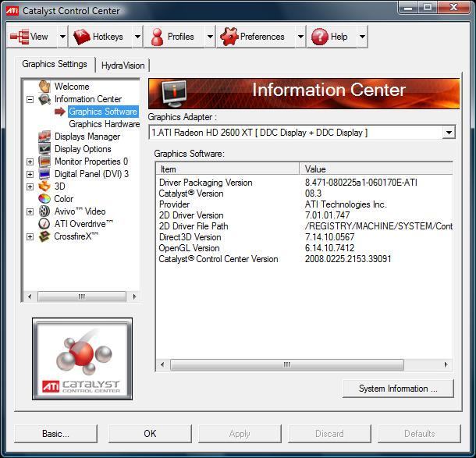Viewport: 476px width, 458px height.
Task: Click the Preferences gear icon
Action: click(229, 37)
